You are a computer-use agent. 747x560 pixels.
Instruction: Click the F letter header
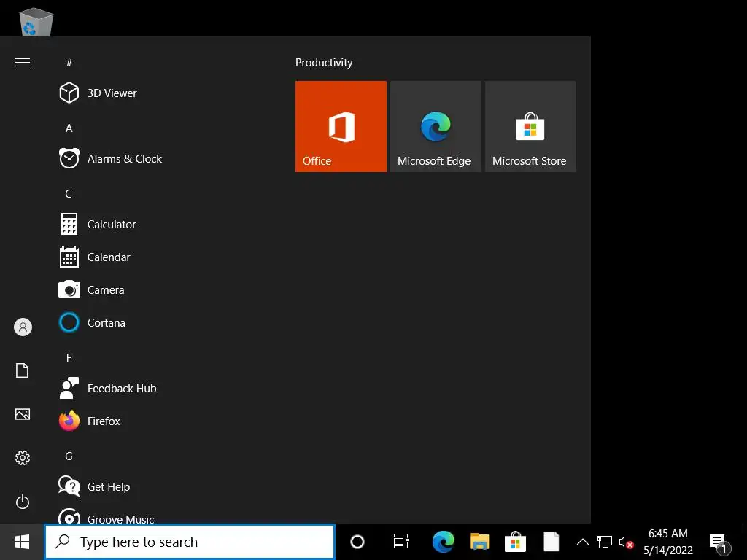(69, 357)
